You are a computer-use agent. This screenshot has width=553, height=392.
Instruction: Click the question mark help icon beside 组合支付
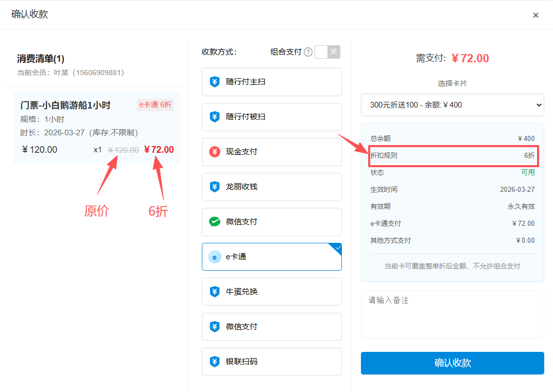(x=308, y=52)
